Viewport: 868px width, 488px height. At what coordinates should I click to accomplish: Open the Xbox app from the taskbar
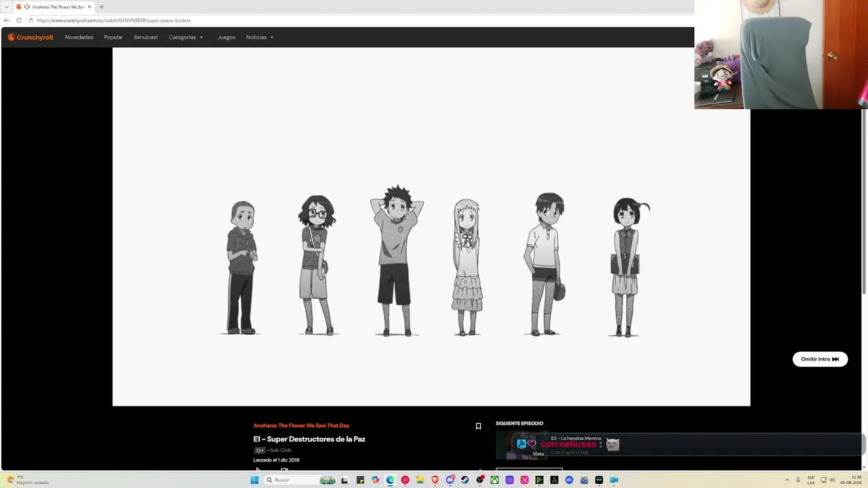coord(494,480)
